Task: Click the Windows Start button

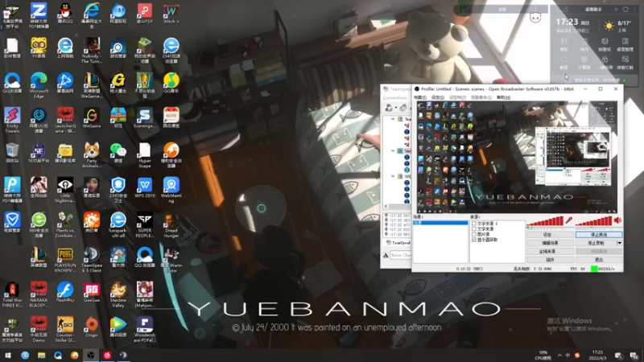Action: pyautogui.click(x=8, y=356)
